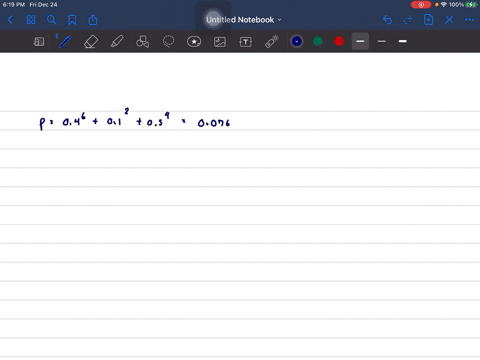Viewport: 480px width, 360px height.
Task: Open the Elements sticker tool
Action: (194, 42)
